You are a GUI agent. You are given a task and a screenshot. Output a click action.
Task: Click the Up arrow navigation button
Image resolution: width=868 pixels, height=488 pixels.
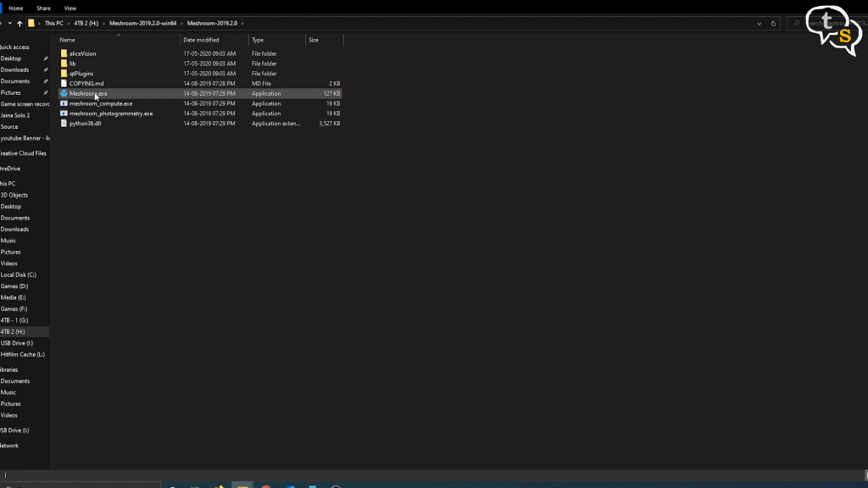point(19,24)
